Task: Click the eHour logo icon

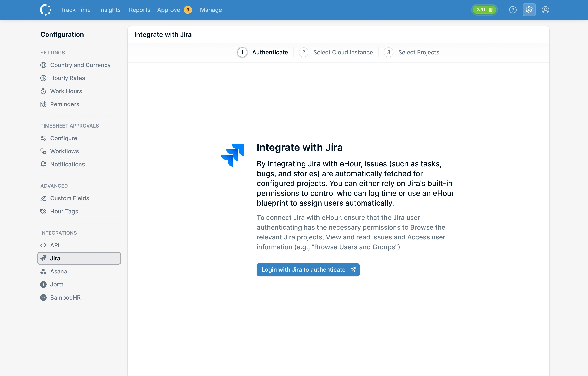Action: click(46, 10)
